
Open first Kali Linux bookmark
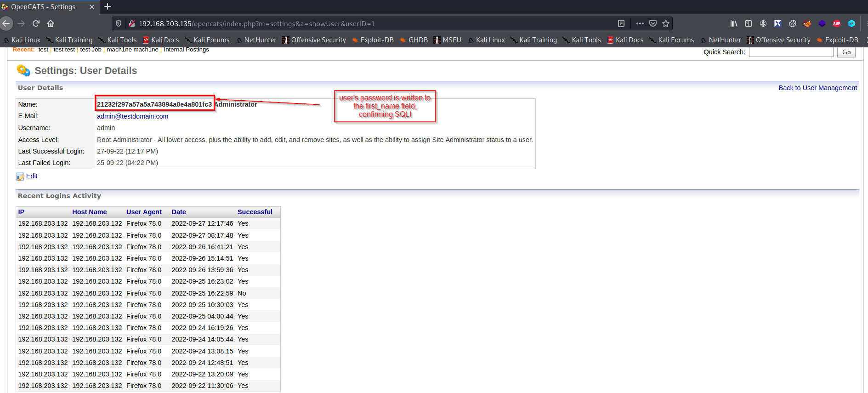22,40
